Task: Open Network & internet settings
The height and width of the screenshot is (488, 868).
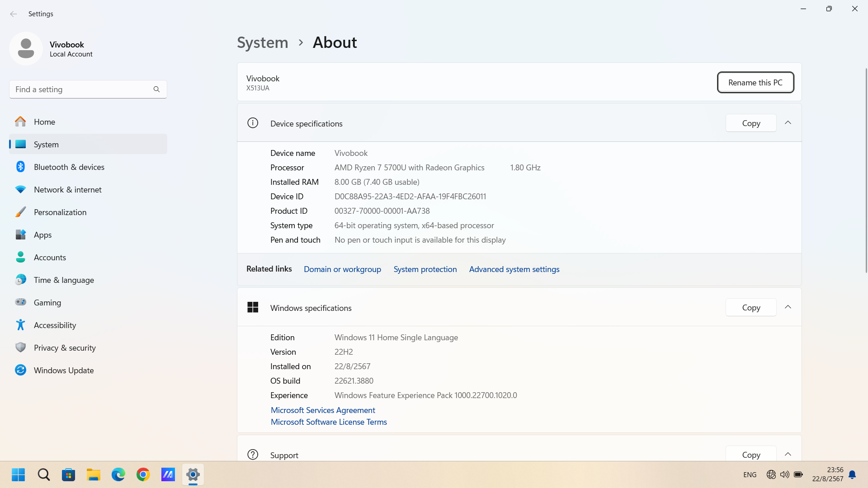Action: point(88,189)
